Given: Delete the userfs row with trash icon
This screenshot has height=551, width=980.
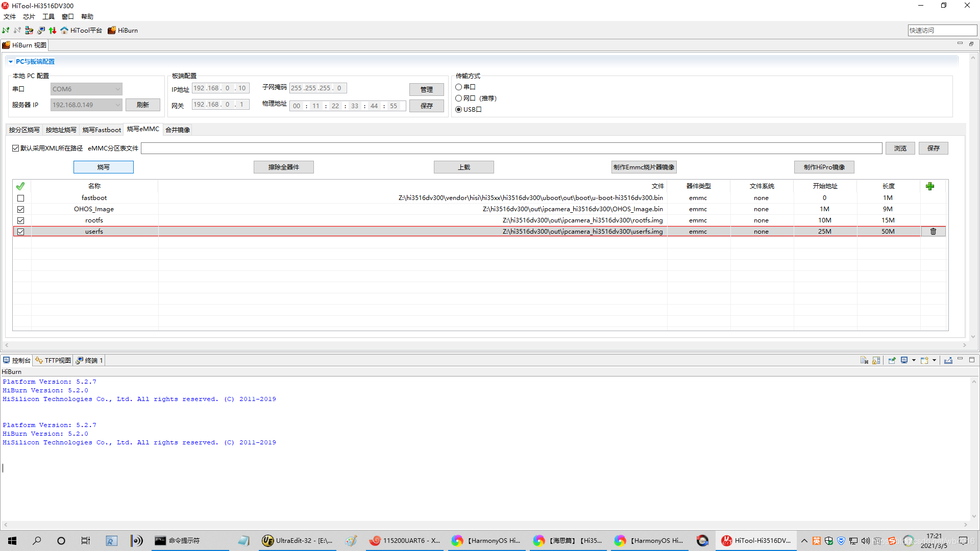Looking at the screenshot, I should click(x=933, y=232).
